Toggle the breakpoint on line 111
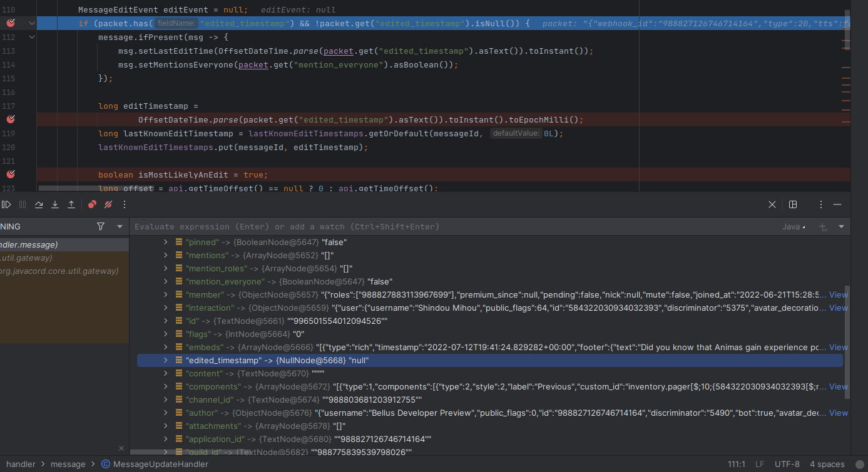The image size is (868, 472). [x=10, y=23]
